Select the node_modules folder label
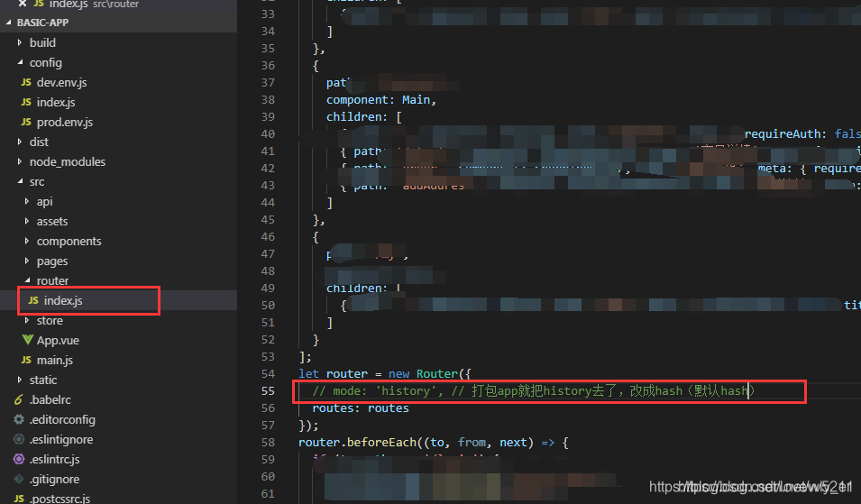This screenshot has height=504, width=861. [x=68, y=161]
